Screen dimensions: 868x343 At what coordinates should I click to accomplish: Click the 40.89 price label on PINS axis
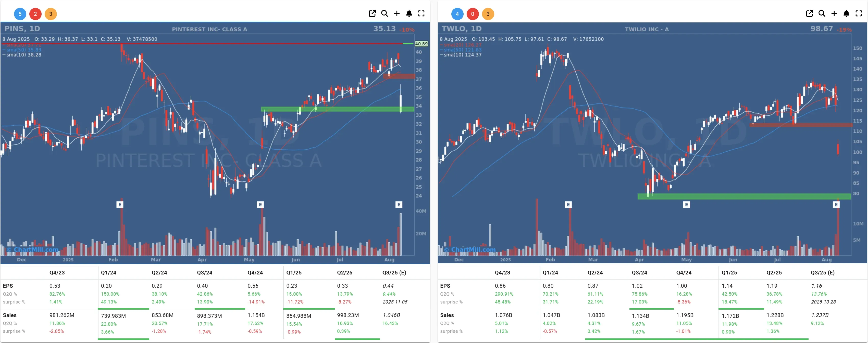pos(421,44)
